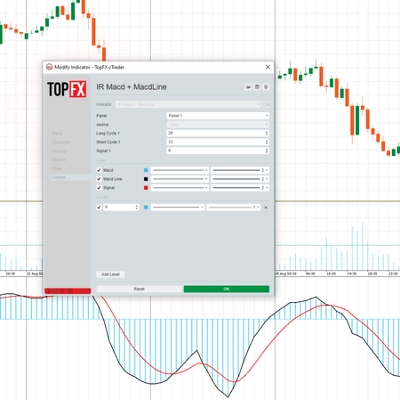This screenshot has width=400, height=400.
Task: Open the Macd line thickness dropdown
Action: pyautogui.click(x=240, y=170)
